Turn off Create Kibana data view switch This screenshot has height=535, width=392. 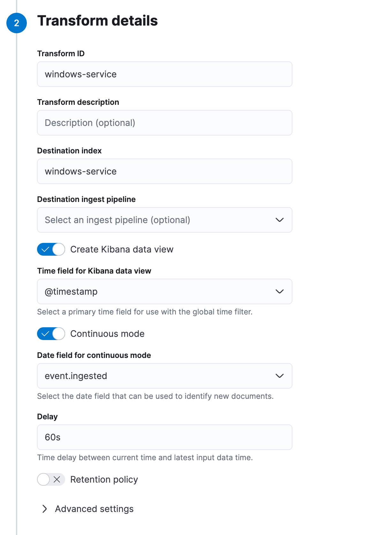click(51, 249)
